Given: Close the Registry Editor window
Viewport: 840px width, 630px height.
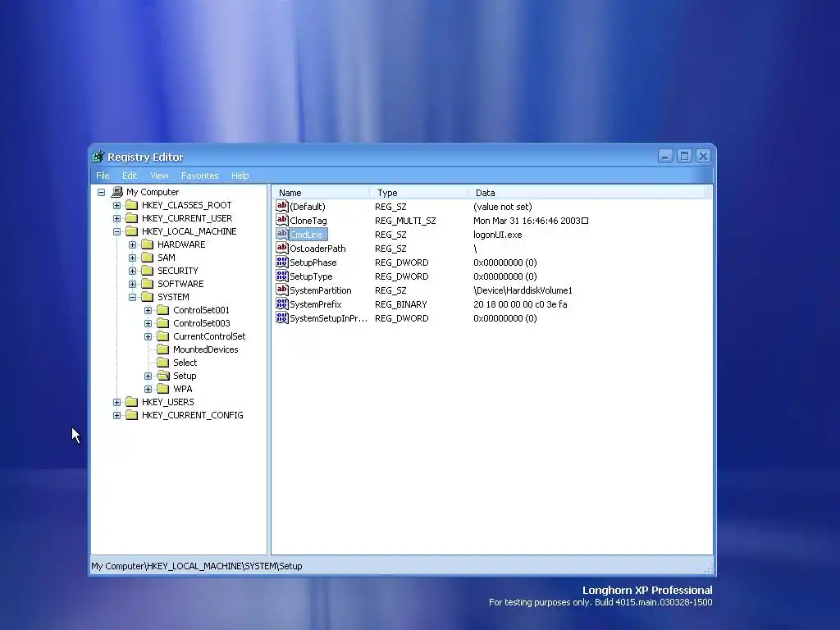Looking at the screenshot, I should click(703, 157).
